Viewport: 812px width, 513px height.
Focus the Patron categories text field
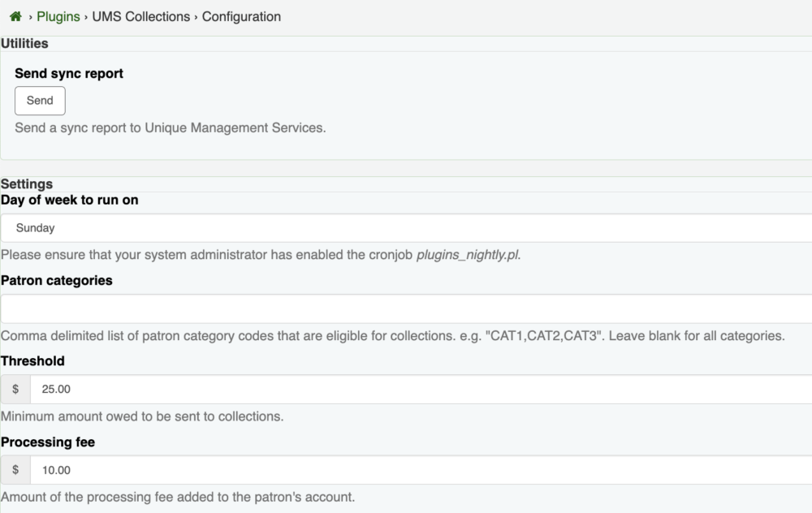[406, 308]
